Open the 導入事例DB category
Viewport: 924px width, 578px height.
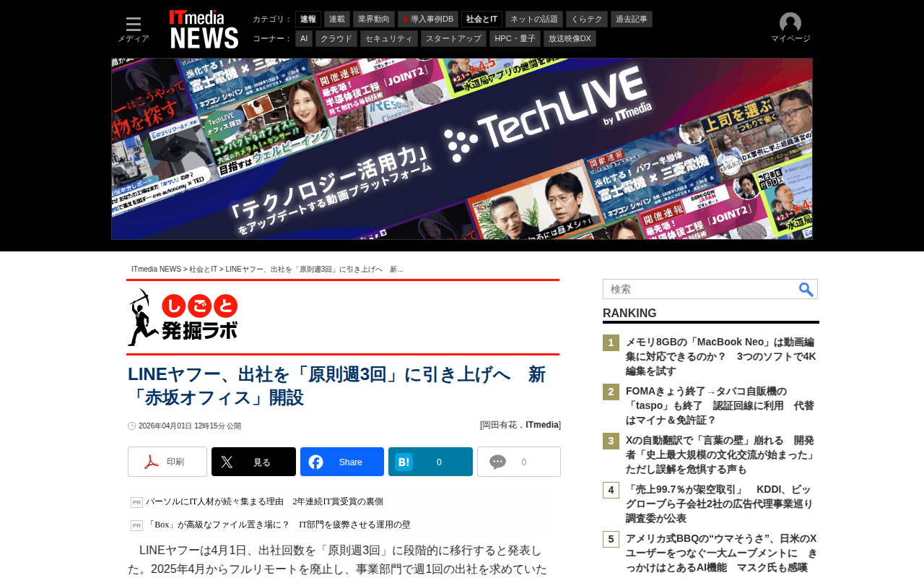point(428,19)
